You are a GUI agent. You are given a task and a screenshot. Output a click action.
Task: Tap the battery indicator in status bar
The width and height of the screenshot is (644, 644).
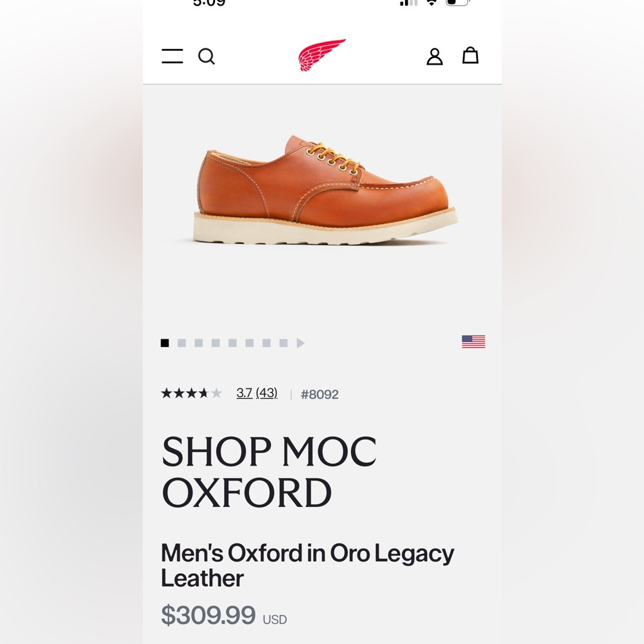point(457,4)
